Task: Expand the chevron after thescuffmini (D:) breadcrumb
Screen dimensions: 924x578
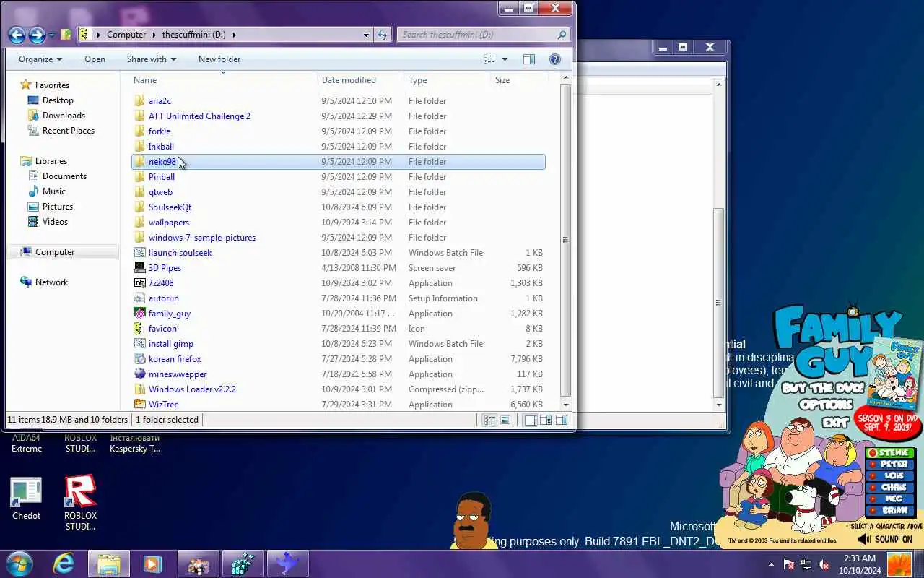Action: pos(234,34)
